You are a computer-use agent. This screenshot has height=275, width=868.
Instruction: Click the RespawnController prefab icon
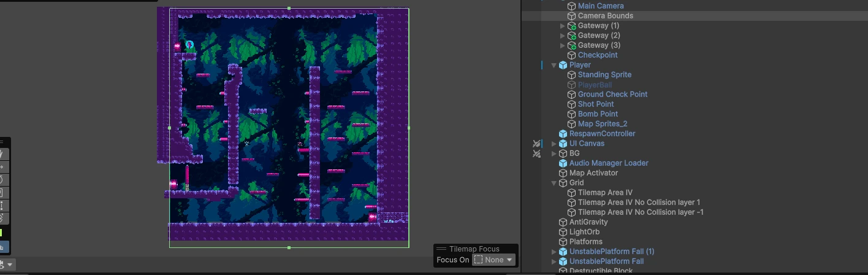(563, 134)
